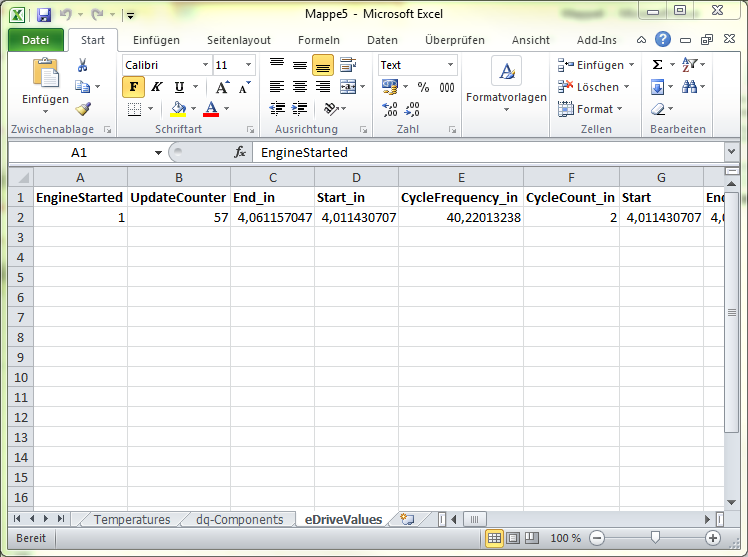Viewport: 748px width, 557px height.
Task: Click the yellow fill color bucket
Action: tap(178, 109)
